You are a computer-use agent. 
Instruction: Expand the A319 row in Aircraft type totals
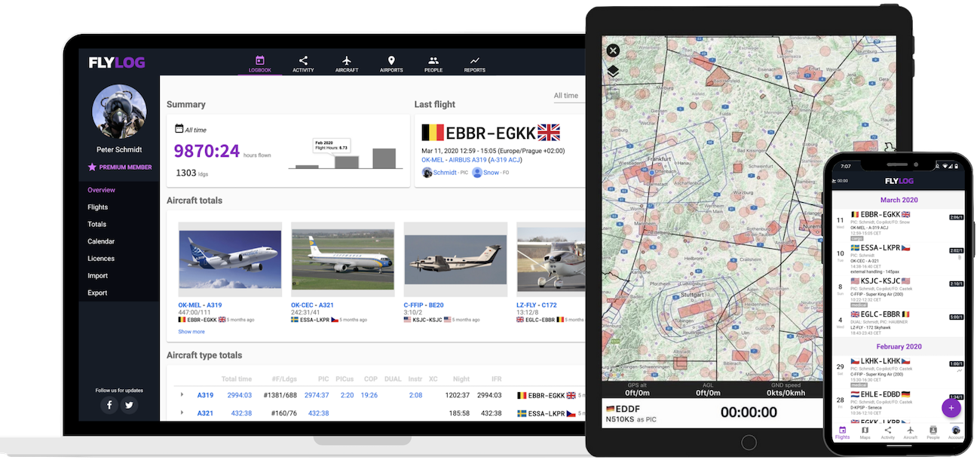[x=181, y=394]
